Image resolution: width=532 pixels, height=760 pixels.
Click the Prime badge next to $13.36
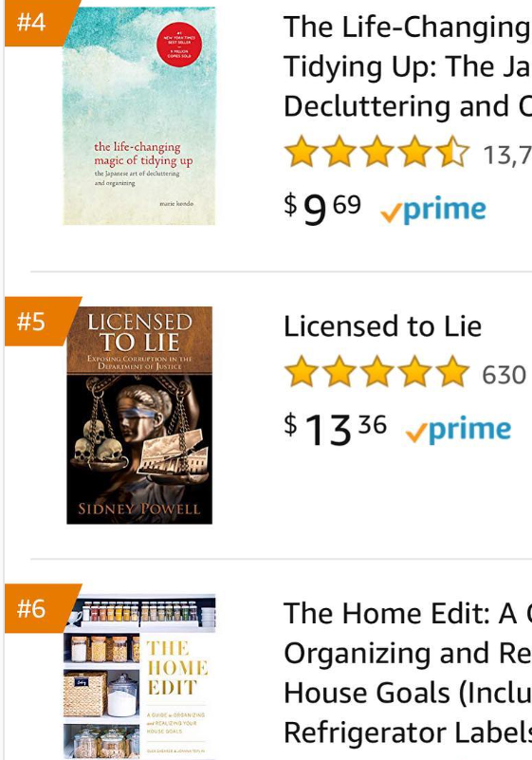click(x=458, y=430)
